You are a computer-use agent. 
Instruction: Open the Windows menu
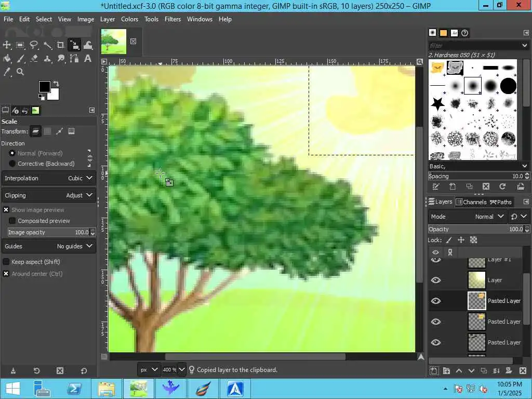point(199,19)
